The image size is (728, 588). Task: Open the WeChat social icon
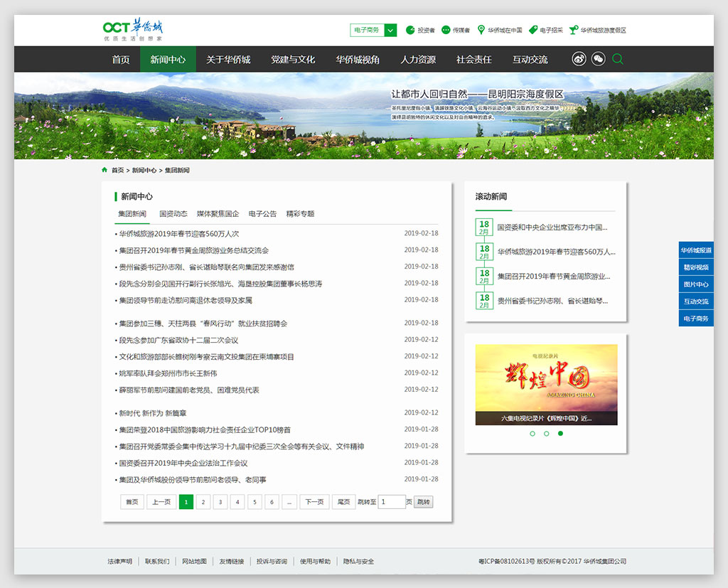(x=599, y=59)
